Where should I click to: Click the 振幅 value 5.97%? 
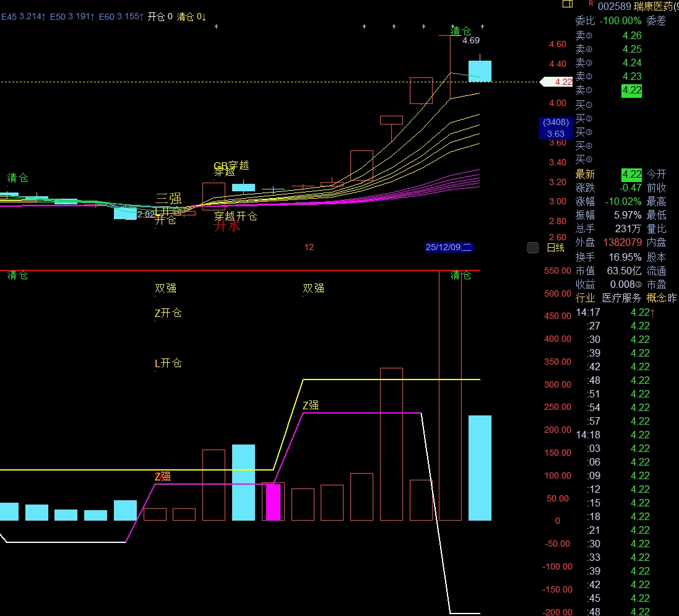pyautogui.click(x=628, y=215)
